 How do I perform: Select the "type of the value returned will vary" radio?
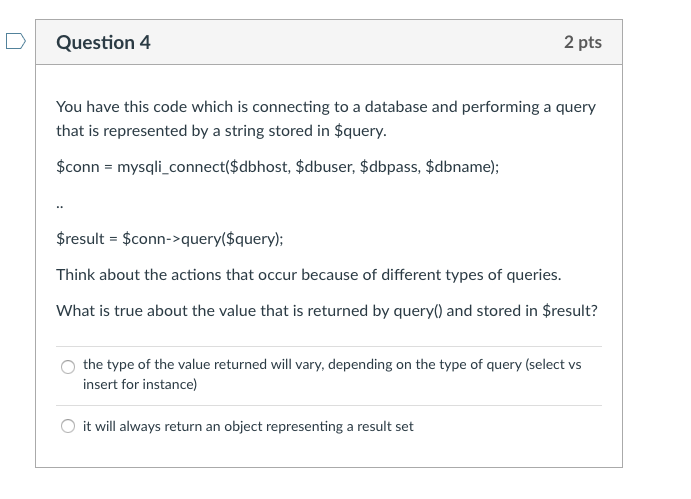tap(68, 367)
